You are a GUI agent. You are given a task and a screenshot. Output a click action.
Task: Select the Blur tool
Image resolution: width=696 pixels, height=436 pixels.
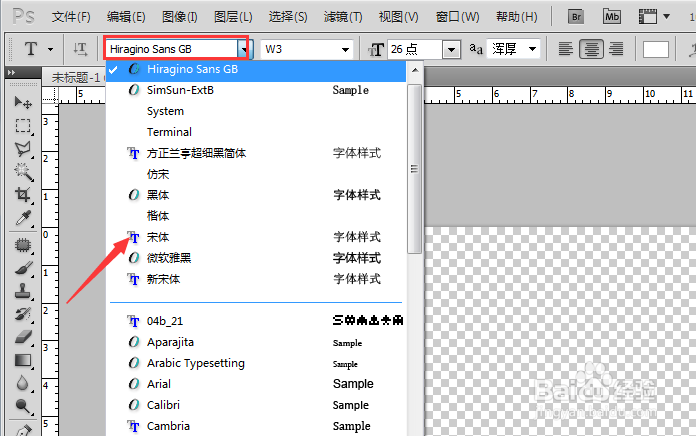point(23,383)
